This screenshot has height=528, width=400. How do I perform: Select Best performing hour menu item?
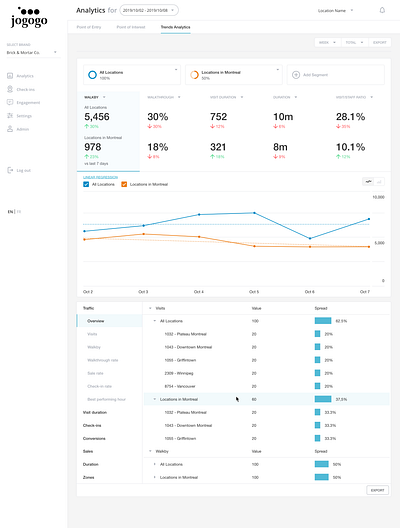pos(106,399)
